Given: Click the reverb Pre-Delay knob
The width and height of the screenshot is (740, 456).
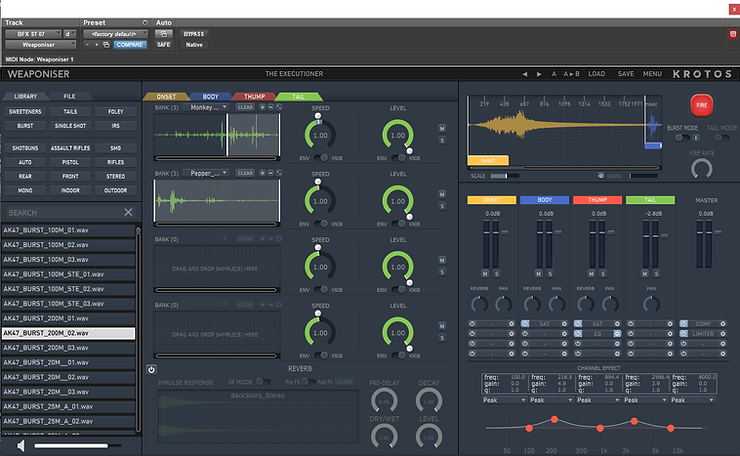Looking at the screenshot, I should pos(384,401).
